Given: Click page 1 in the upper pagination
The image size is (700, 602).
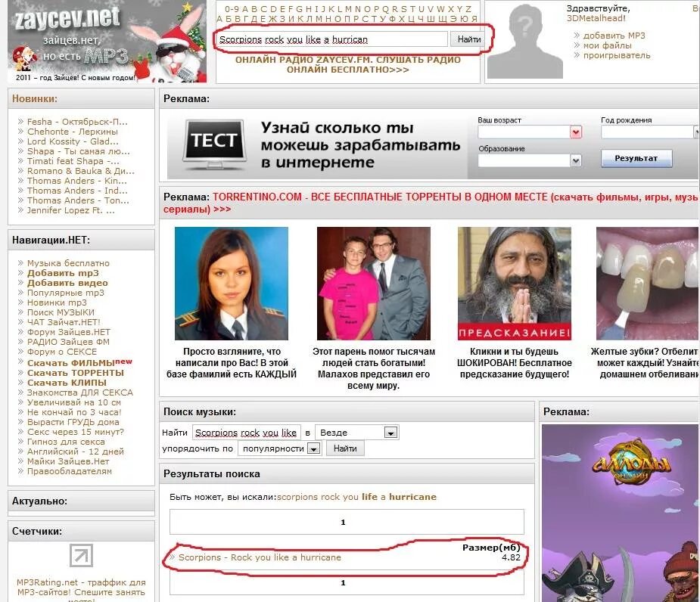Looking at the screenshot, I should pos(343,522).
